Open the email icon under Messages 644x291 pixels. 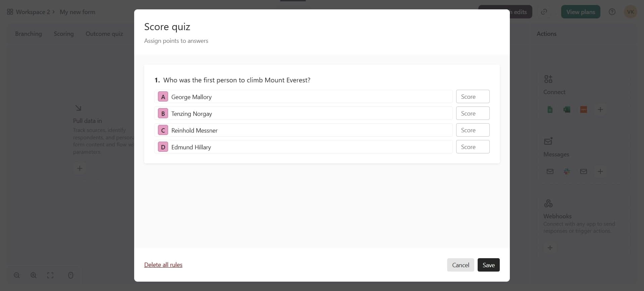pyautogui.click(x=550, y=171)
